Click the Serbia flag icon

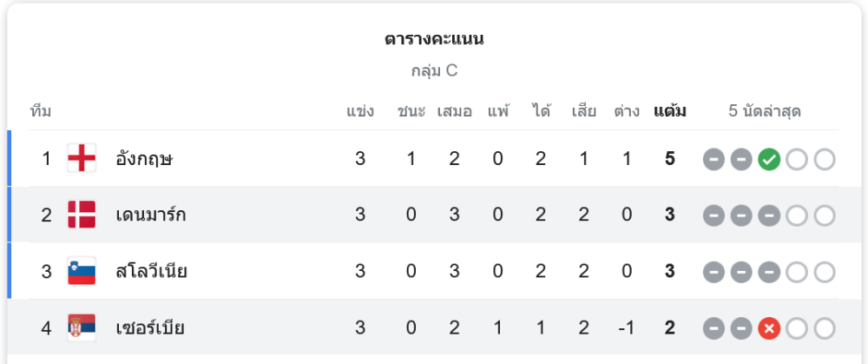click(82, 328)
